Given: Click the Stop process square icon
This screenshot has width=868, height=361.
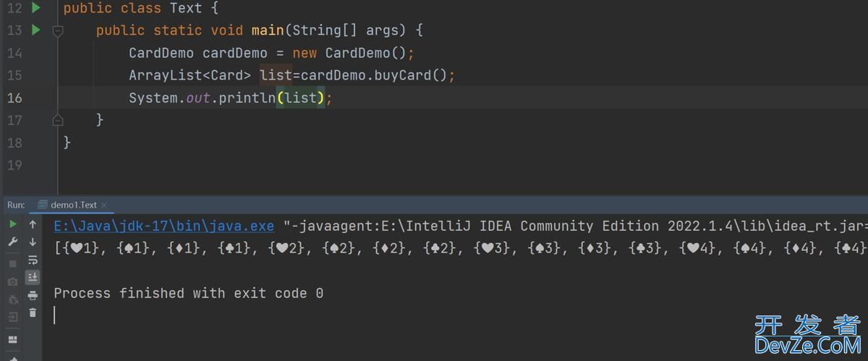Looking at the screenshot, I should pos(13,263).
